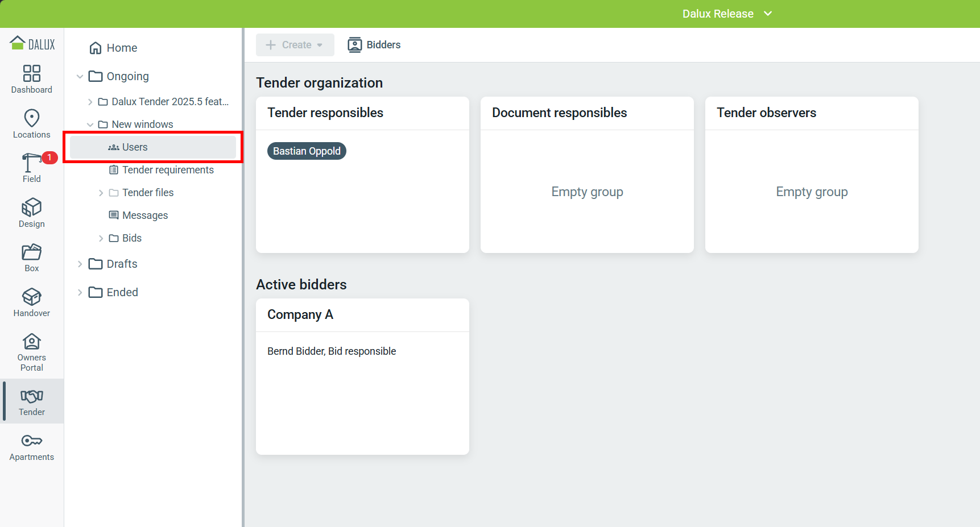This screenshot has height=527, width=980.
Task: Open the Field module with notification badge
Action: click(32, 168)
